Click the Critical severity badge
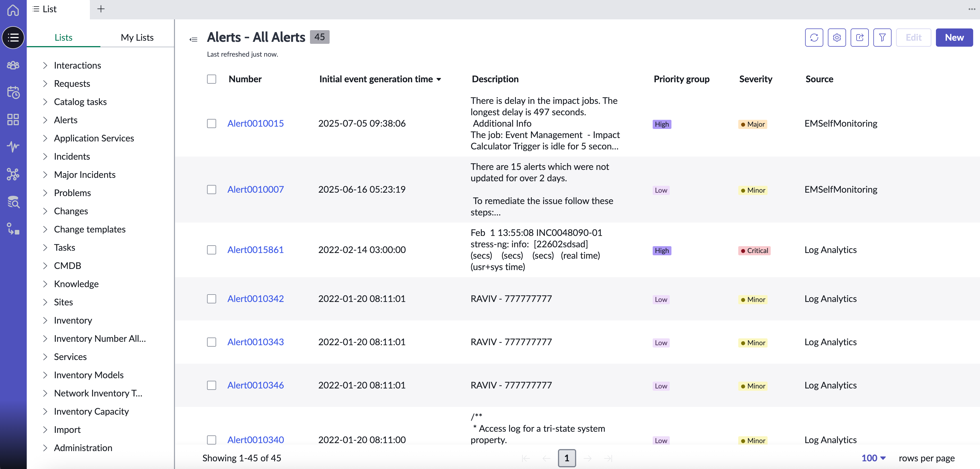Viewport: 980px width, 469px height. coord(754,250)
